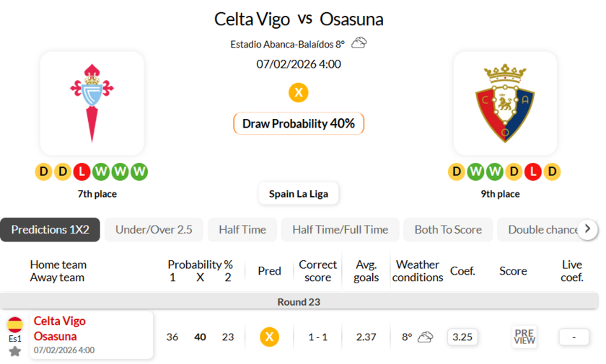The height and width of the screenshot is (364, 606).
Task: Switch to the Under/Over 2.5 tab
Action: pos(154,229)
